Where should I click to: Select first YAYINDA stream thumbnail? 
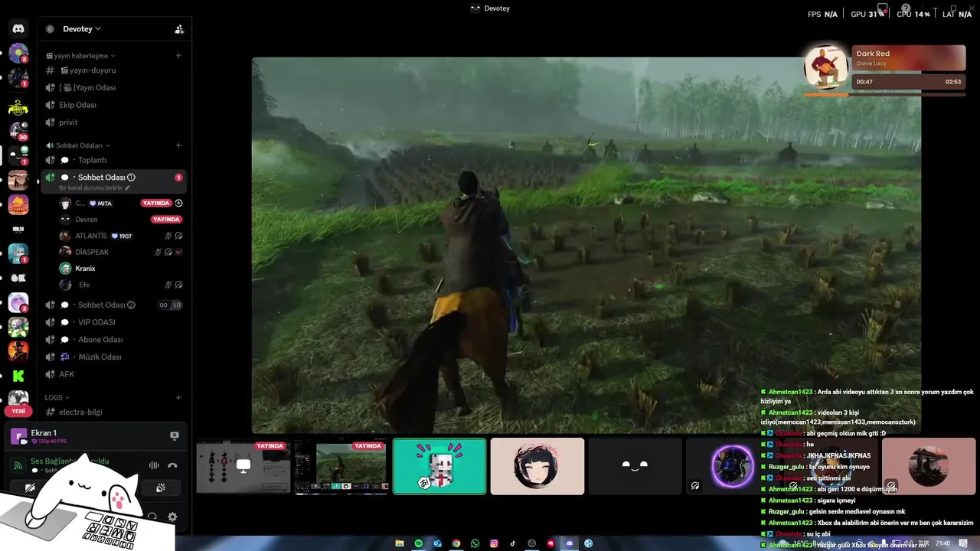[243, 466]
